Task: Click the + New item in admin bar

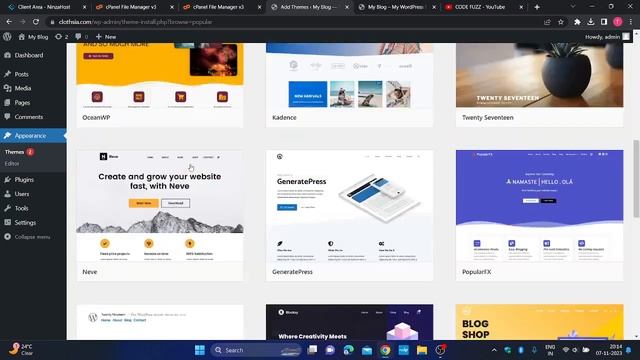Action: click(x=106, y=37)
